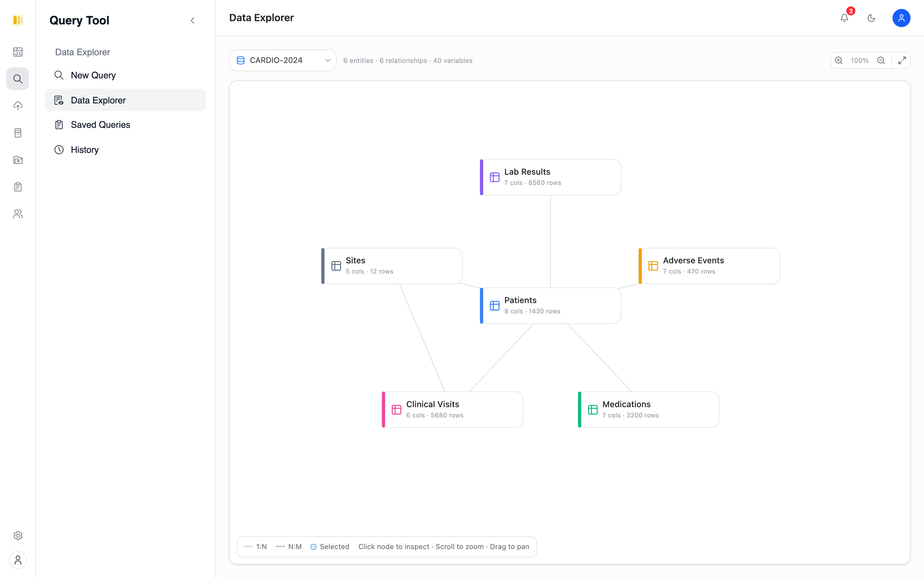The image size is (924, 578).
Task: Click the Selected legend entry
Action: (330, 547)
